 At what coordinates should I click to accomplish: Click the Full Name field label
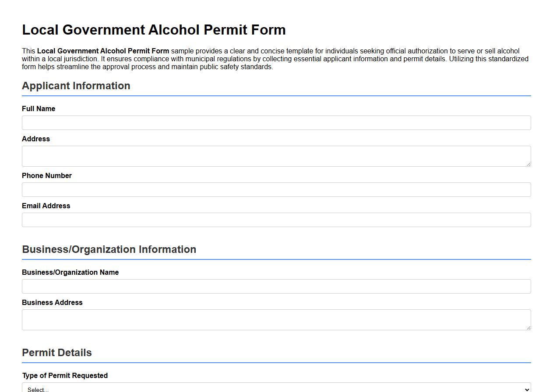pos(39,108)
